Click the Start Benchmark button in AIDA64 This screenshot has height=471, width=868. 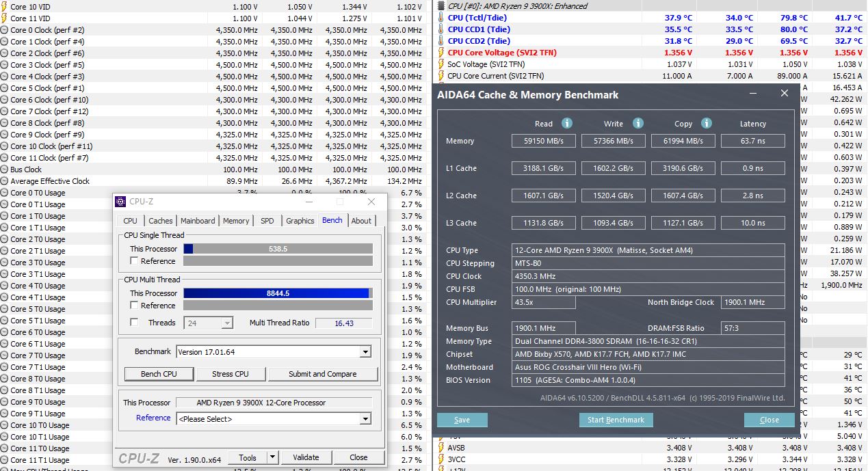[x=616, y=420]
